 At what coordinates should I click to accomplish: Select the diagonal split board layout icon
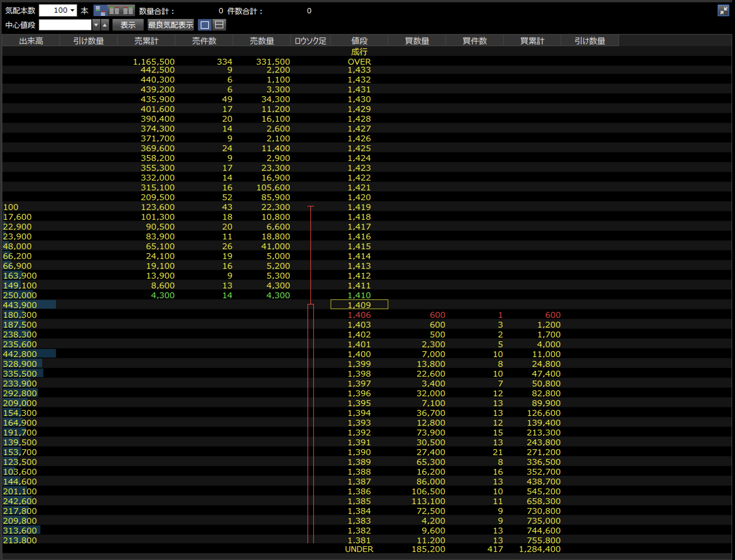[100, 11]
